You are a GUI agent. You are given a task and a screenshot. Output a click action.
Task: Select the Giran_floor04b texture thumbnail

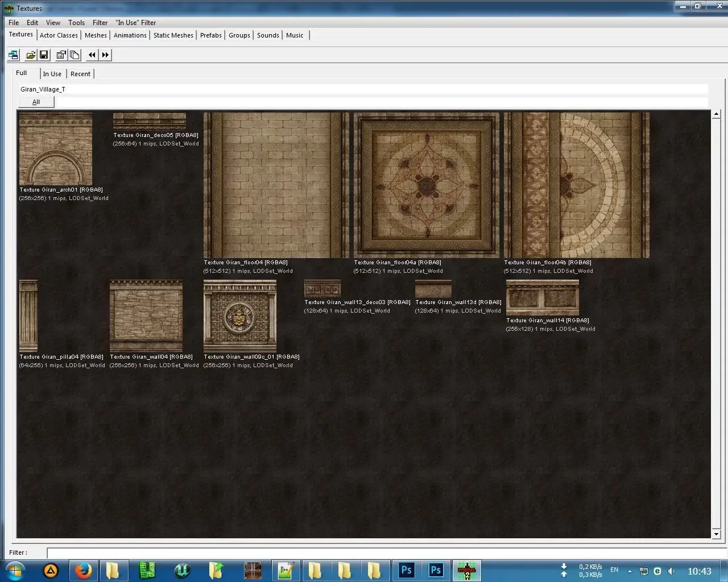tap(577, 185)
